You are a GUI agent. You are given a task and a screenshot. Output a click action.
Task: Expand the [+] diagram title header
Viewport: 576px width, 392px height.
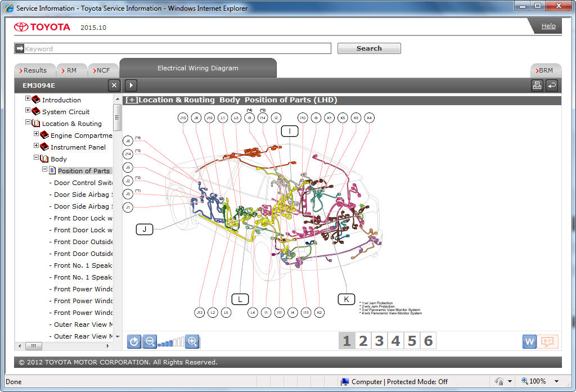coord(132,100)
